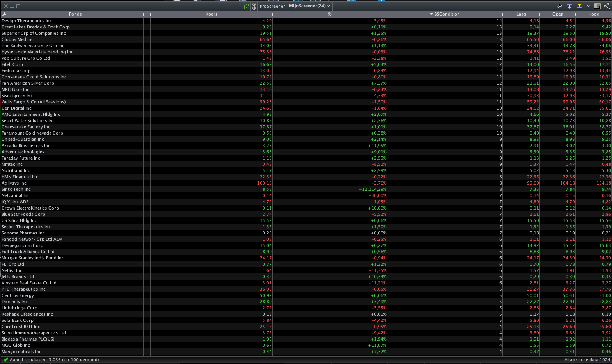Select the Embecta Corp row

[306, 71]
